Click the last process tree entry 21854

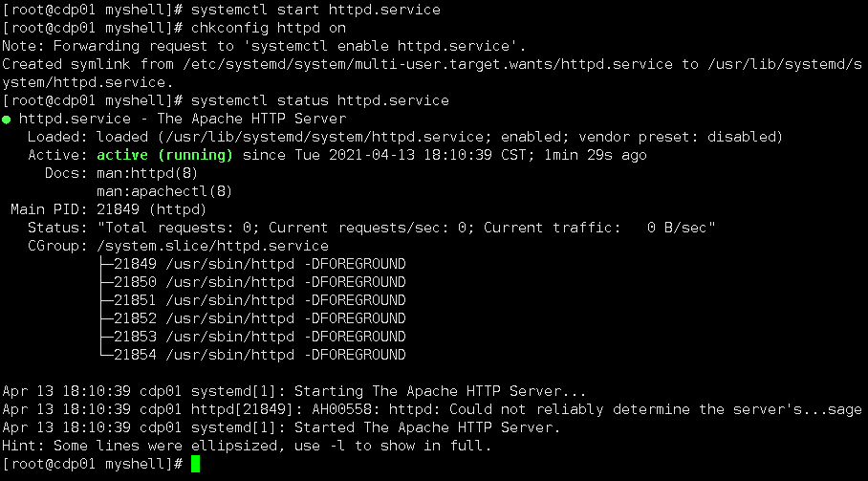[260, 355]
